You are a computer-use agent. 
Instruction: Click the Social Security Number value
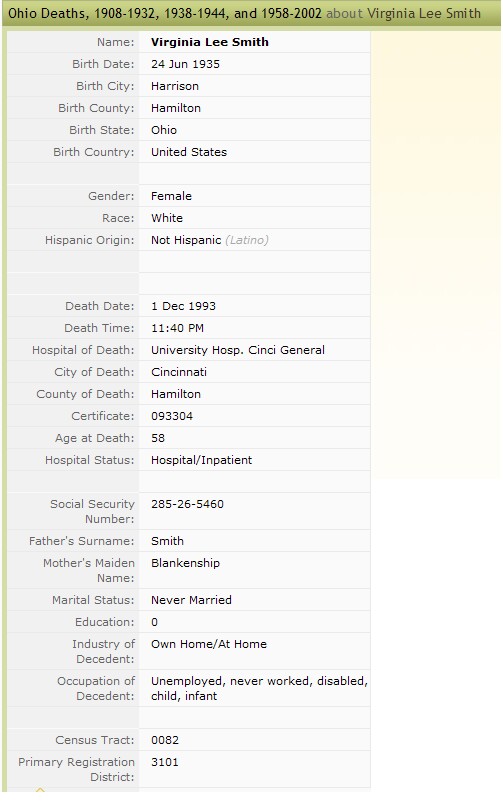(188, 504)
